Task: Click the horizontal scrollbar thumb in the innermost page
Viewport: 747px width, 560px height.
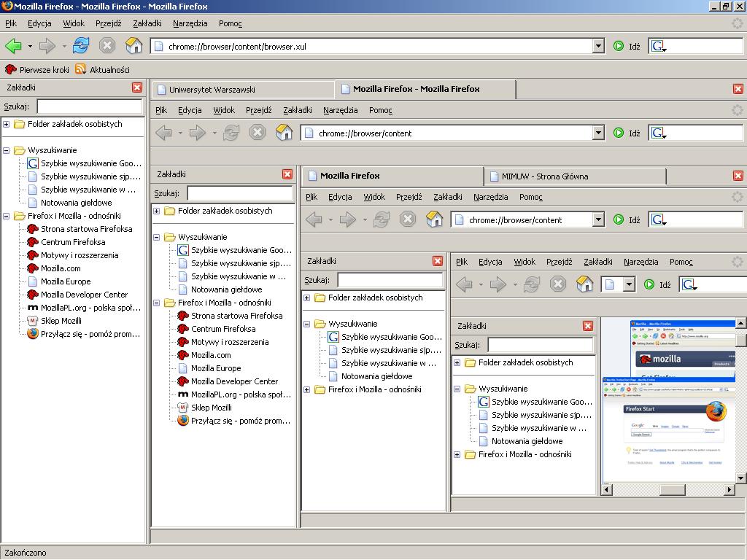Action: click(x=672, y=489)
